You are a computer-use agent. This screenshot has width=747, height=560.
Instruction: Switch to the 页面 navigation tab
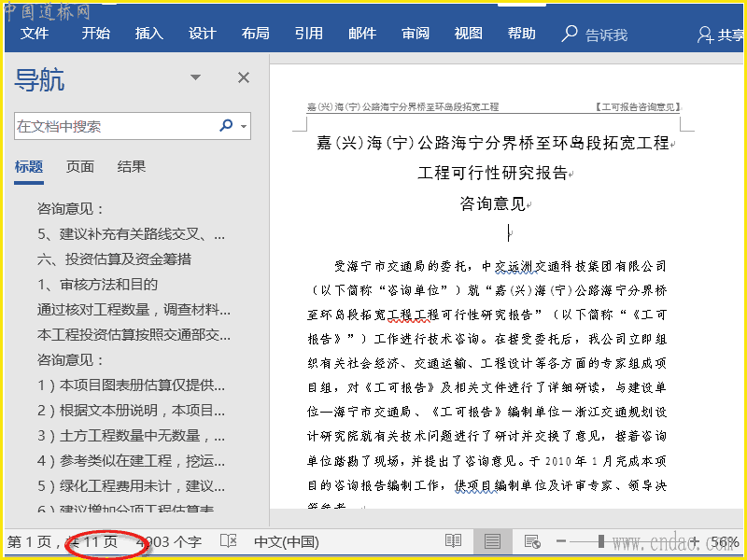point(79,167)
